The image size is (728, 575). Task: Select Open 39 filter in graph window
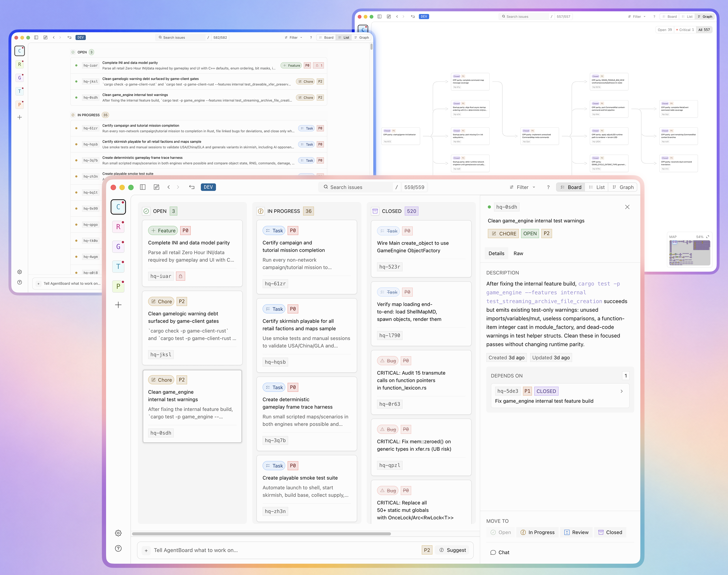(665, 30)
